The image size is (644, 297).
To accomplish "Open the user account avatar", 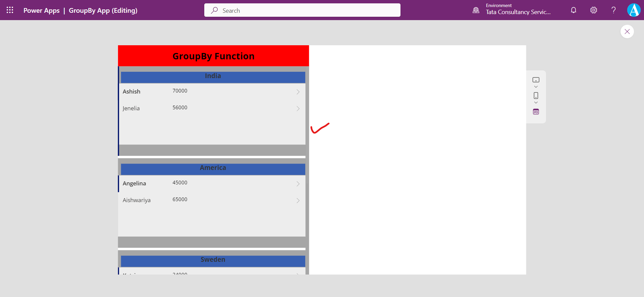I will (x=633, y=10).
